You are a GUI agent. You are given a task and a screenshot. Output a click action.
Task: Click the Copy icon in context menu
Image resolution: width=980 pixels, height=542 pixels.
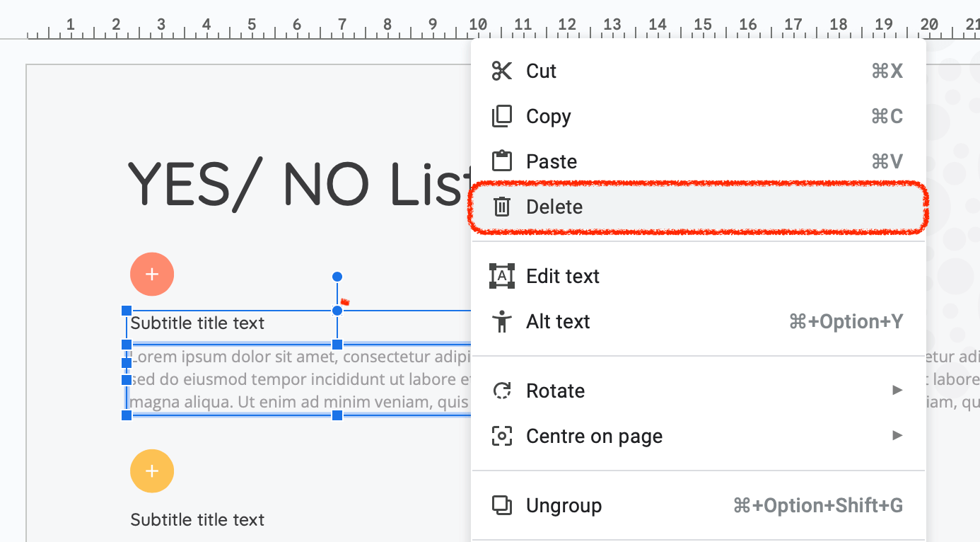tap(501, 116)
